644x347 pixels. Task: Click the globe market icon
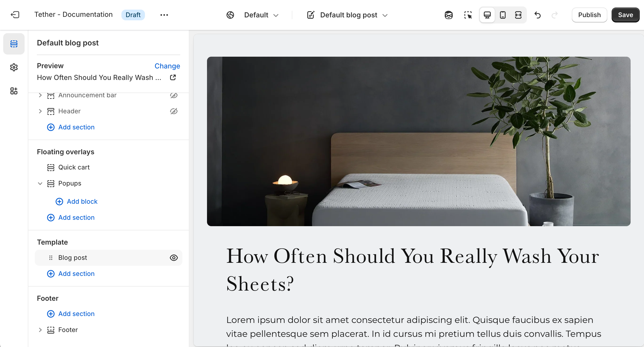(230, 15)
